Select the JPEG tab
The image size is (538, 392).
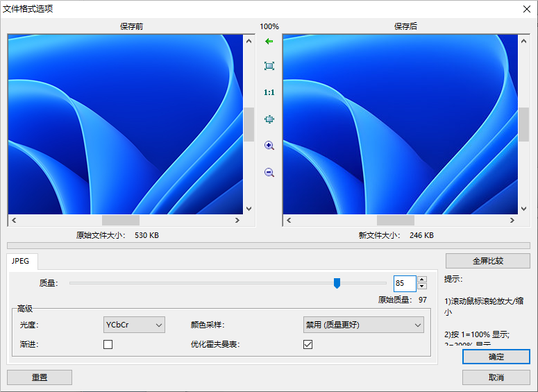21,262
